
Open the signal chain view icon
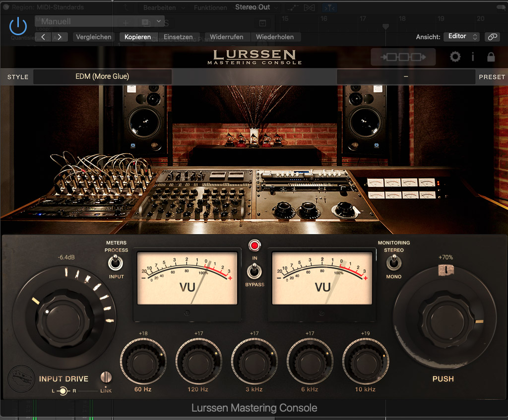(403, 57)
